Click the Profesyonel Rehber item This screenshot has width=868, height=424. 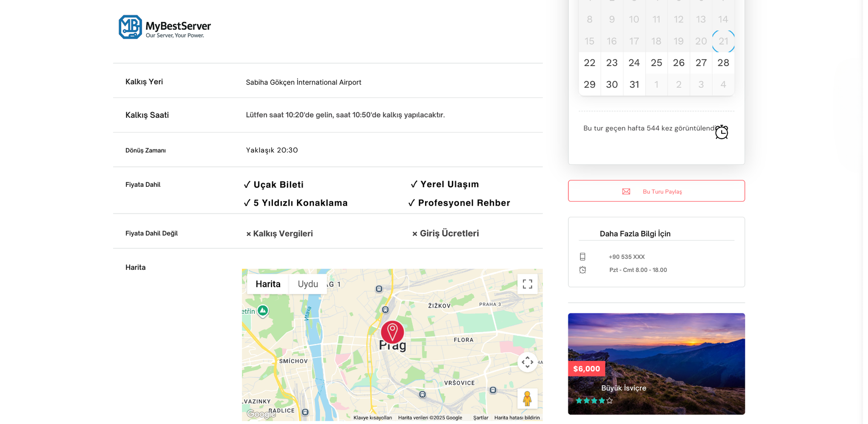[x=459, y=203]
